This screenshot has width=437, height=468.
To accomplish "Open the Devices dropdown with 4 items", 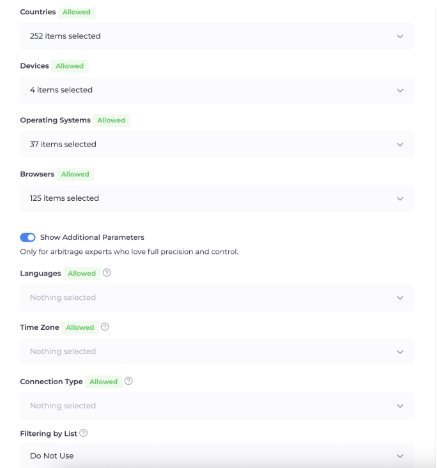I will click(217, 90).
